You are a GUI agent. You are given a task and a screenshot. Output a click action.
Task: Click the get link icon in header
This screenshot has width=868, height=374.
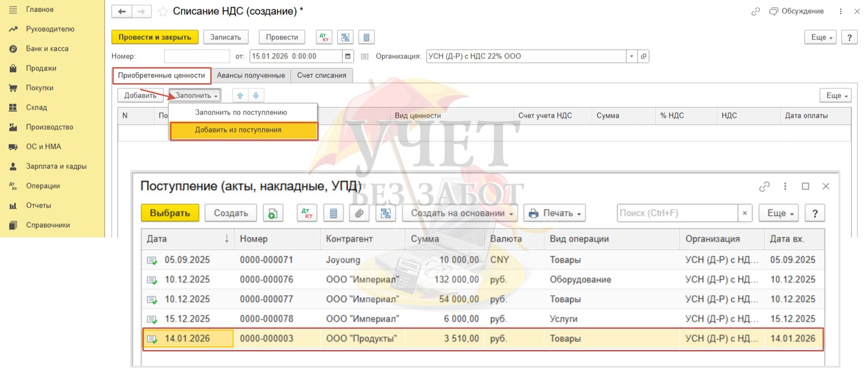[x=755, y=12]
